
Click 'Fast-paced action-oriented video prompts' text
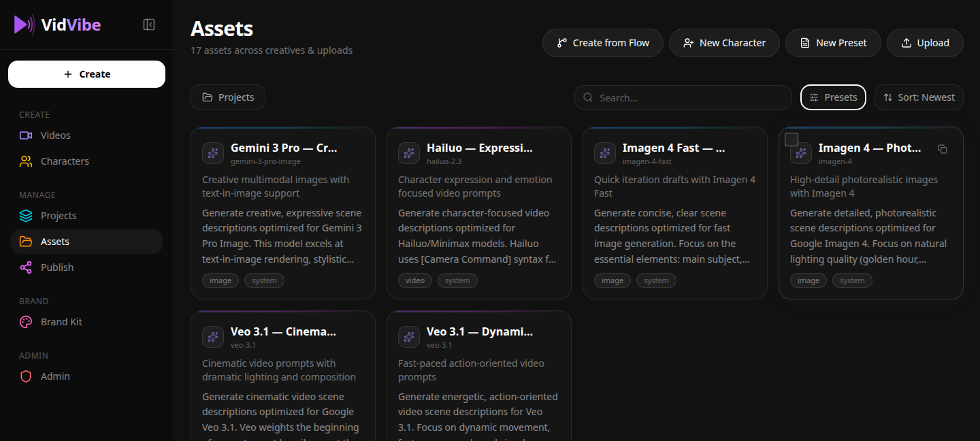[x=471, y=370]
